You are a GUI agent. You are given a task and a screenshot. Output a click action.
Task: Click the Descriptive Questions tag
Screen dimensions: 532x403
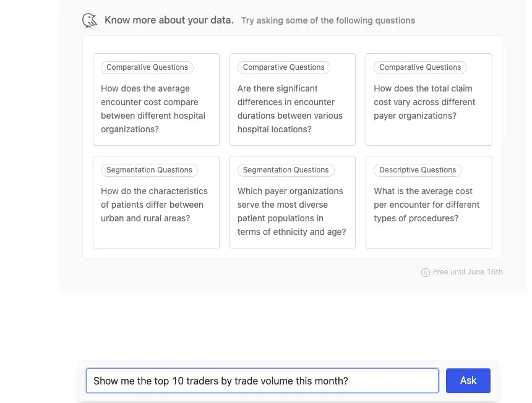click(x=418, y=170)
